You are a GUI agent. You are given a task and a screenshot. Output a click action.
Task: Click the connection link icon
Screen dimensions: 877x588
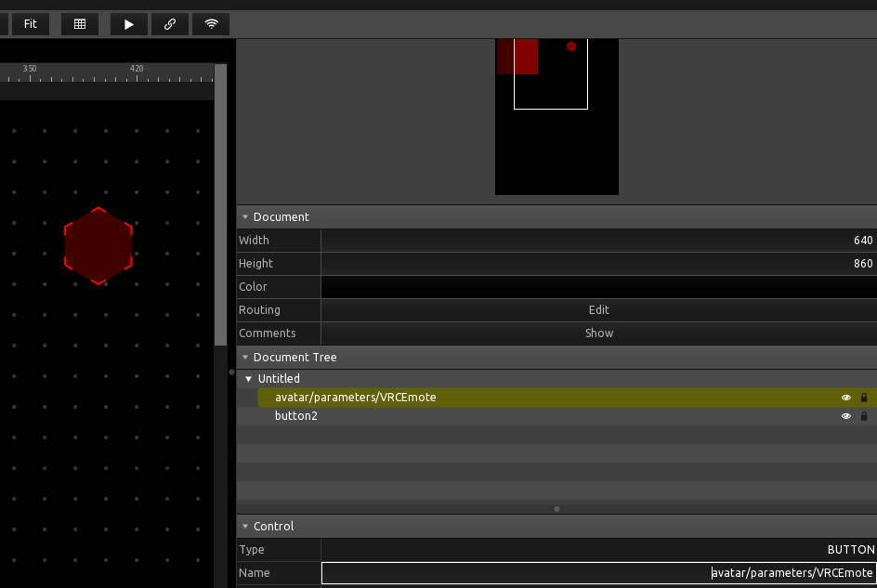click(x=169, y=23)
